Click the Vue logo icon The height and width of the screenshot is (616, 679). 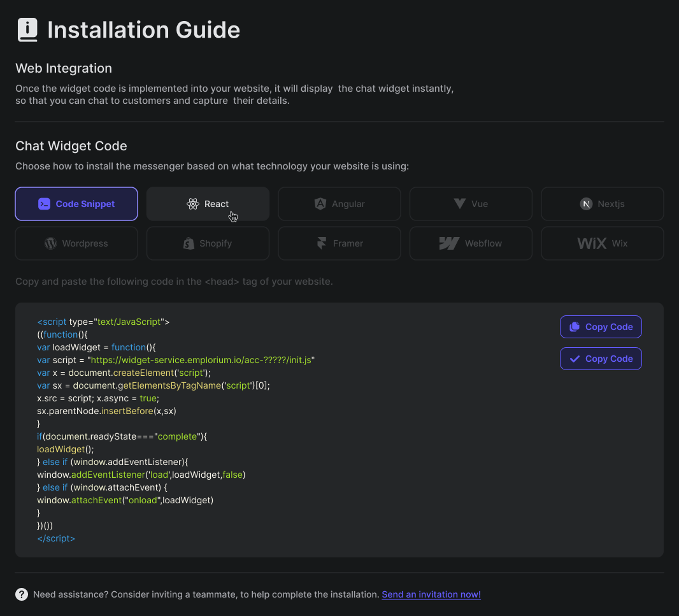[x=459, y=203]
